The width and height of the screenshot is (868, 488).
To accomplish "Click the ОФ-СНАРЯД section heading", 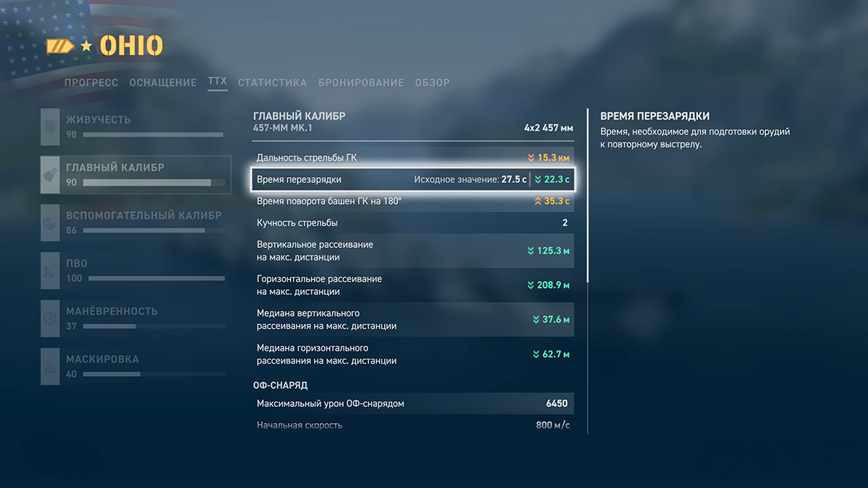I will (x=281, y=385).
